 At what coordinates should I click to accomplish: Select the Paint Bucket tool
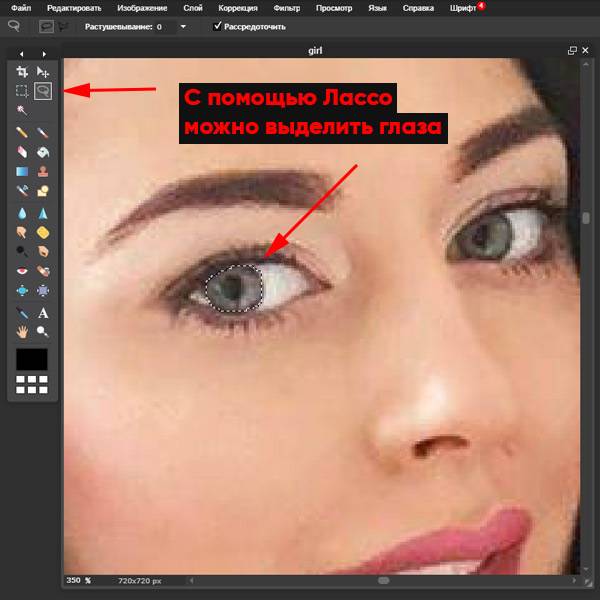(x=43, y=152)
